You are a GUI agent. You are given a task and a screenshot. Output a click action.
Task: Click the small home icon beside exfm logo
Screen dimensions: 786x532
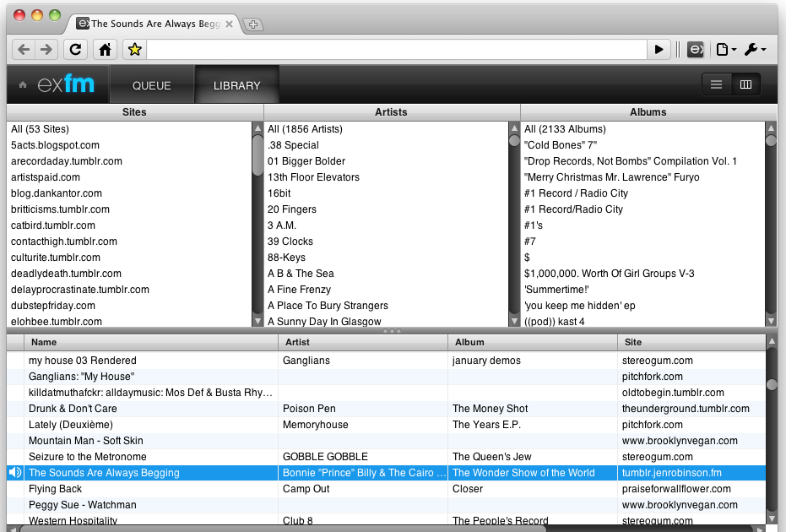tap(23, 84)
